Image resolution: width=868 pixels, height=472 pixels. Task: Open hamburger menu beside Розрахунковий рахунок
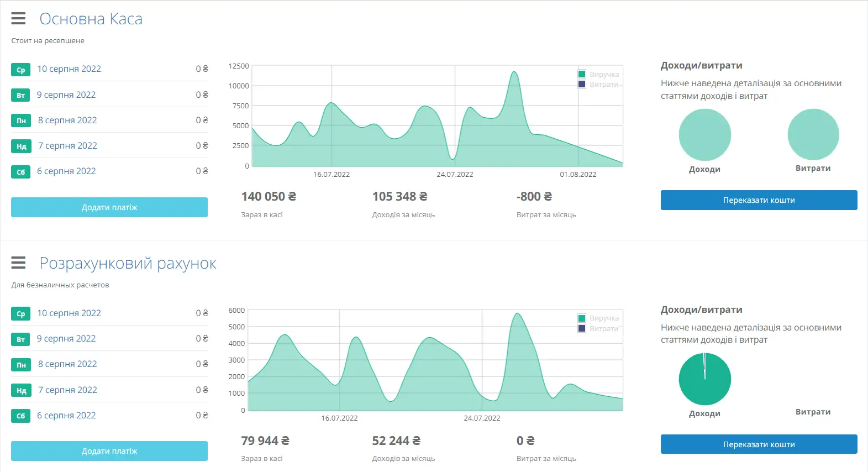pos(18,263)
